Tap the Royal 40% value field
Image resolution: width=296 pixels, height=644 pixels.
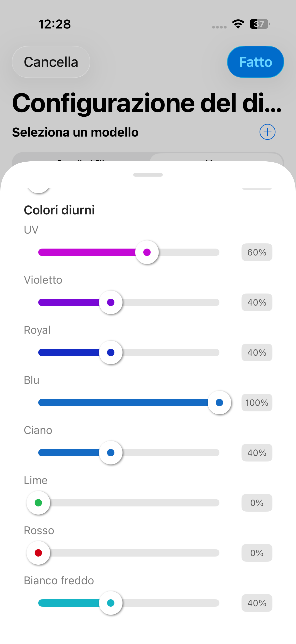[257, 352]
